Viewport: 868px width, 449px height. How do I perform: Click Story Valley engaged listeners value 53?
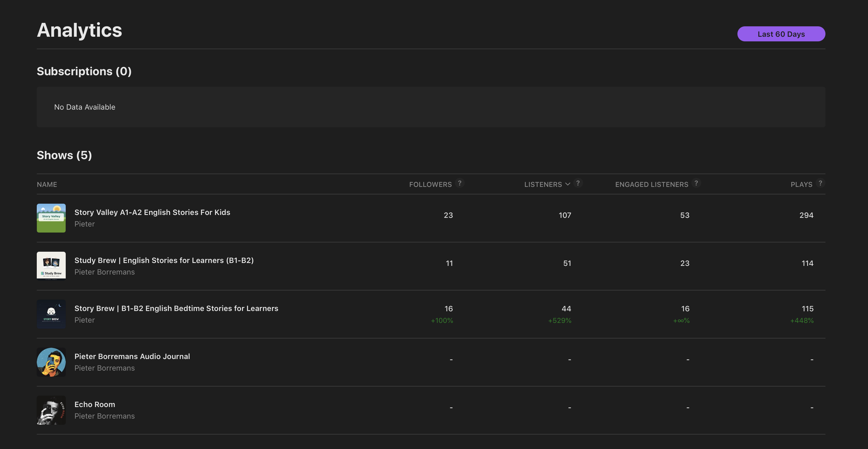point(685,215)
